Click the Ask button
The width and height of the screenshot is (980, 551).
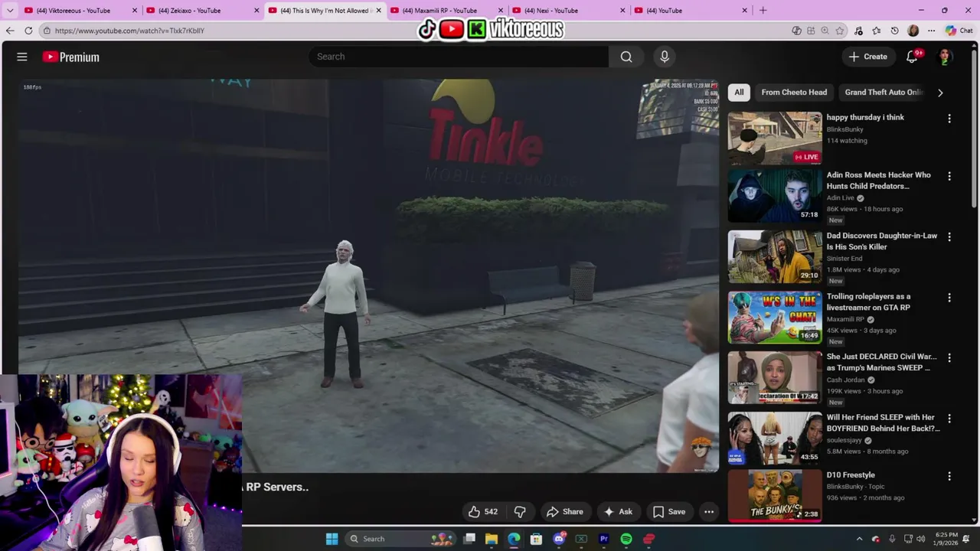618,512
